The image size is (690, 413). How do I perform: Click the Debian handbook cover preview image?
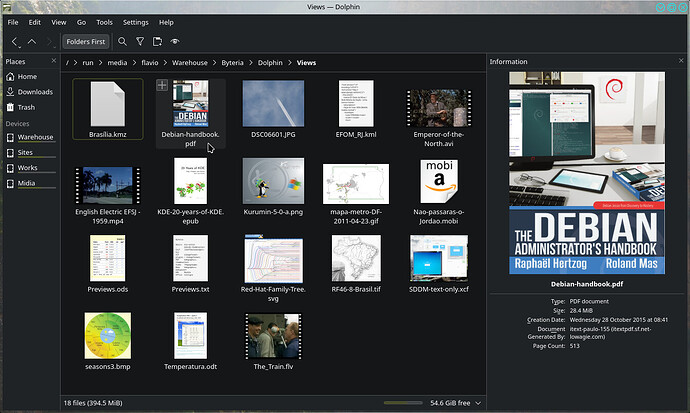click(x=587, y=173)
